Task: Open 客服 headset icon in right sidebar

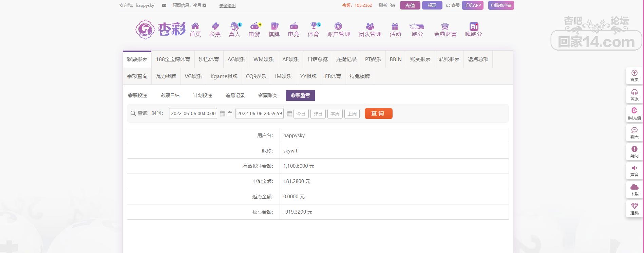Action: click(x=634, y=92)
